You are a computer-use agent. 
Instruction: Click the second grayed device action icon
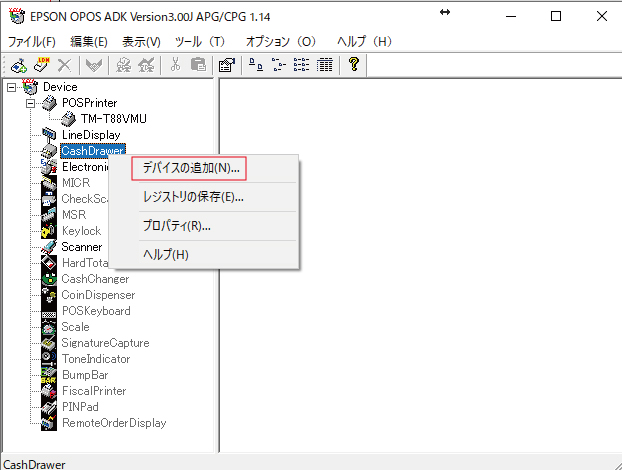pyautogui.click(x=146, y=65)
